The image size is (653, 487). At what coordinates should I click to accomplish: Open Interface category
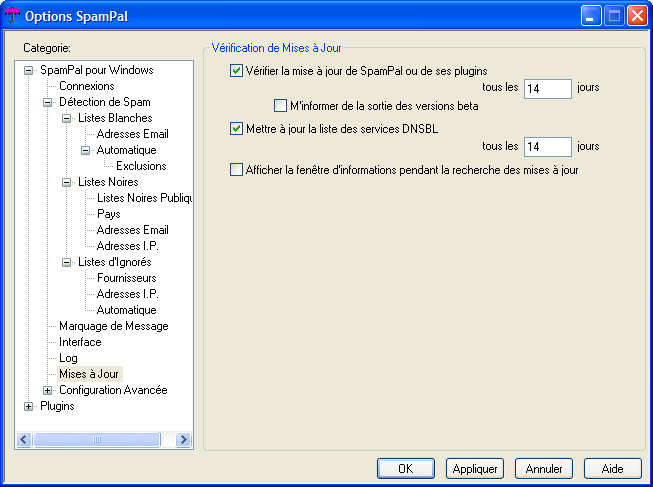(x=80, y=342)
